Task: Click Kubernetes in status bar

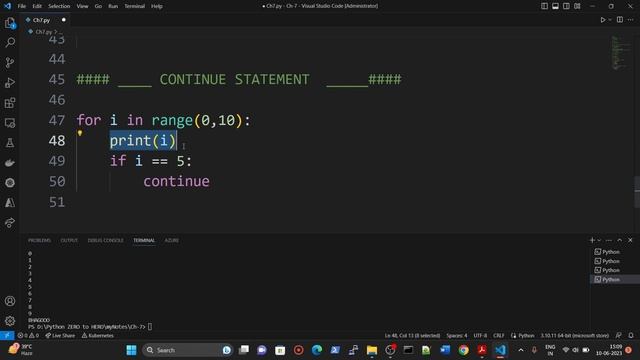Action: (98, 336)
